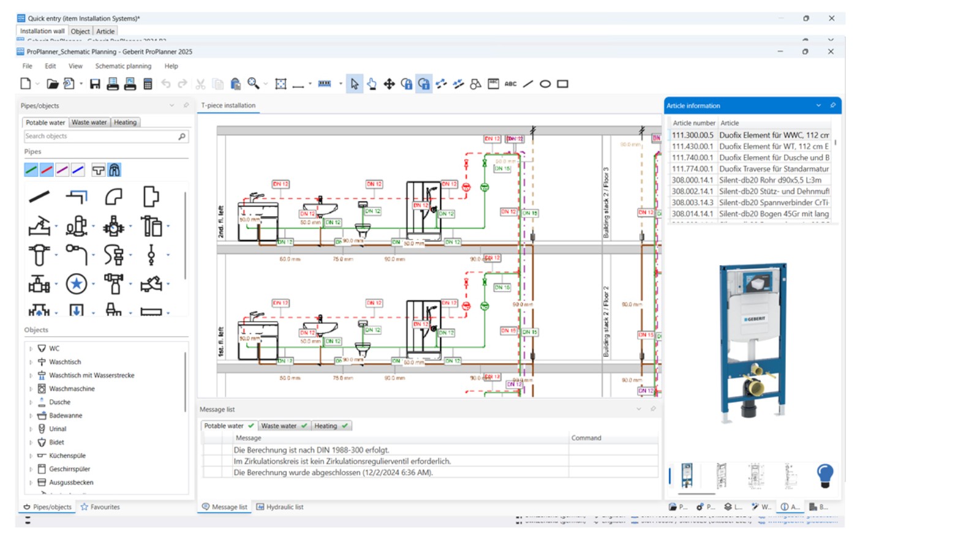Collapse the Pipes/objects panel with its chevron

[x=172, y=105]
